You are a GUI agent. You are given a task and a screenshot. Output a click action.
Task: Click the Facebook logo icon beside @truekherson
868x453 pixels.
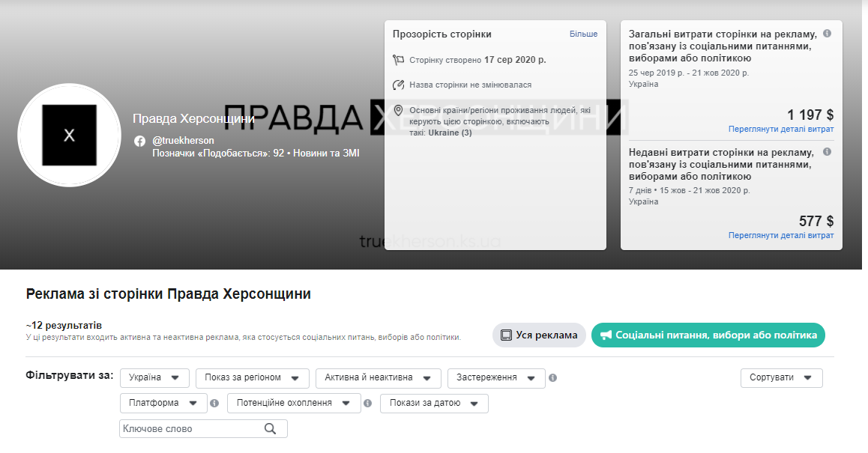(139, 141)
